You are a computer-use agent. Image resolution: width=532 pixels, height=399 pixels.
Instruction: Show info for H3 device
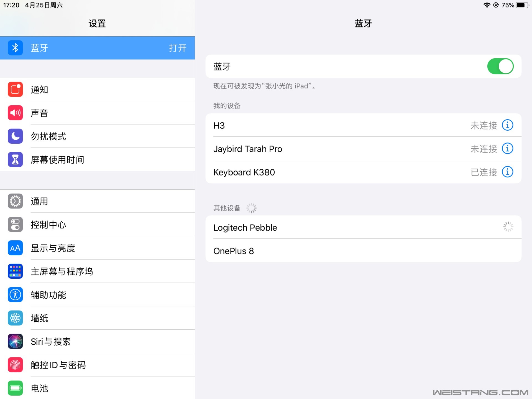(x=508, y=125)
